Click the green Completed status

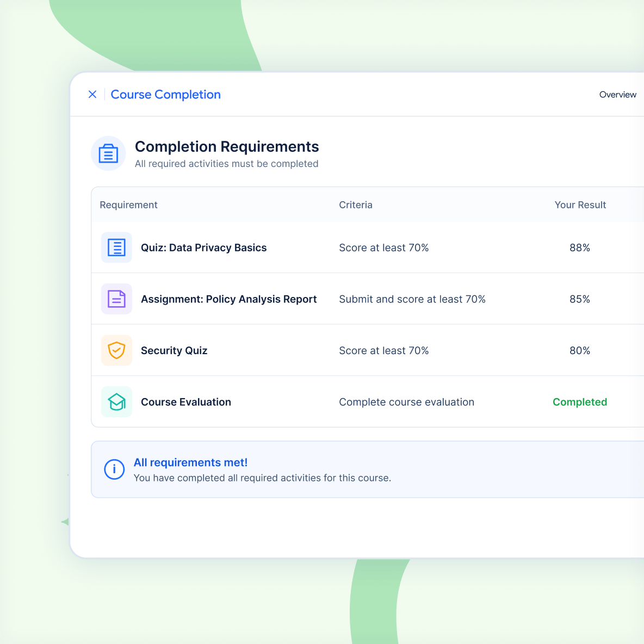tap(579, 401)
